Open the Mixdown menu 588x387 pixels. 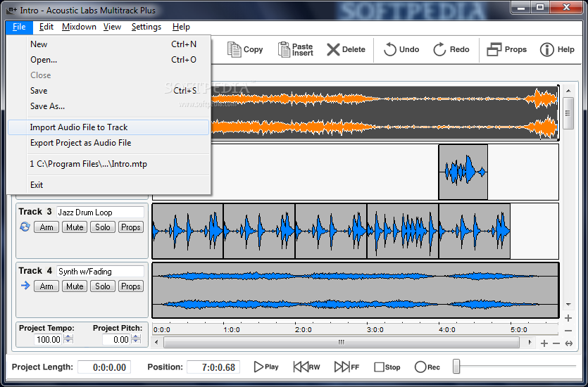click(x=79, y=27)
